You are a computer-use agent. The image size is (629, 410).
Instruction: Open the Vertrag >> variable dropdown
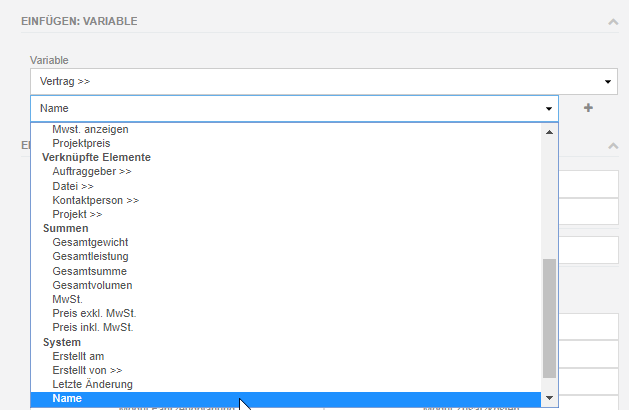click(x=324, y=81)
